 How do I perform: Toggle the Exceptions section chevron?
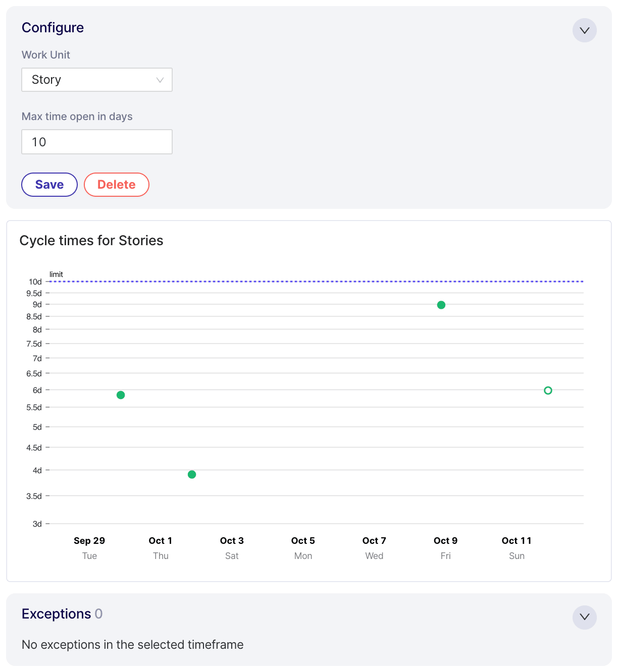584,617
